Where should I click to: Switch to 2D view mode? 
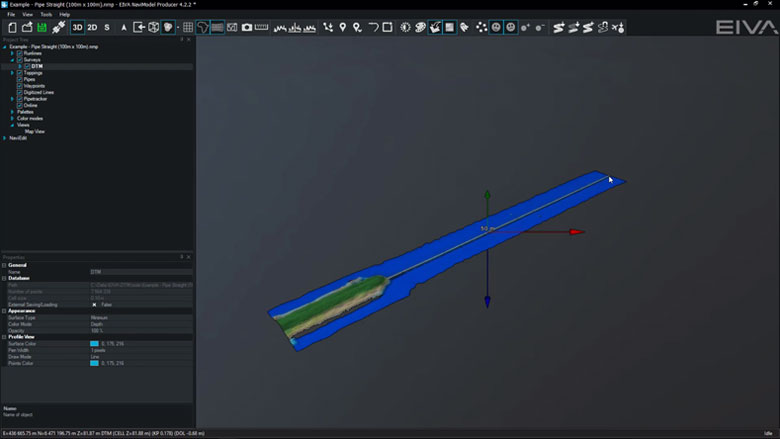coord(92,27)
